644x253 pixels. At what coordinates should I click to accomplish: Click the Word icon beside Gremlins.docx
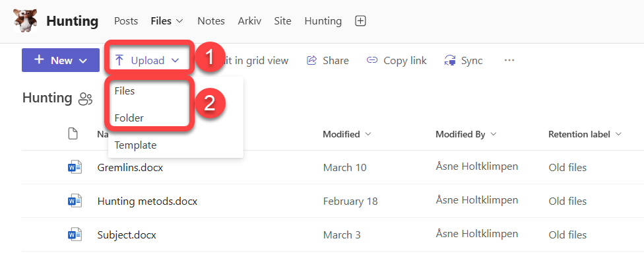click(x=75, y=167)
